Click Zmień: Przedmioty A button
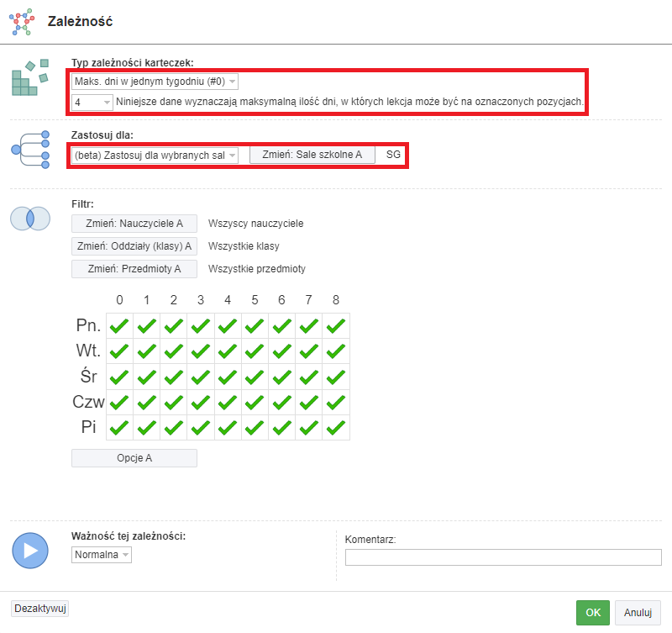The height and width of the screenshot is (633, 672). point(134,269)
